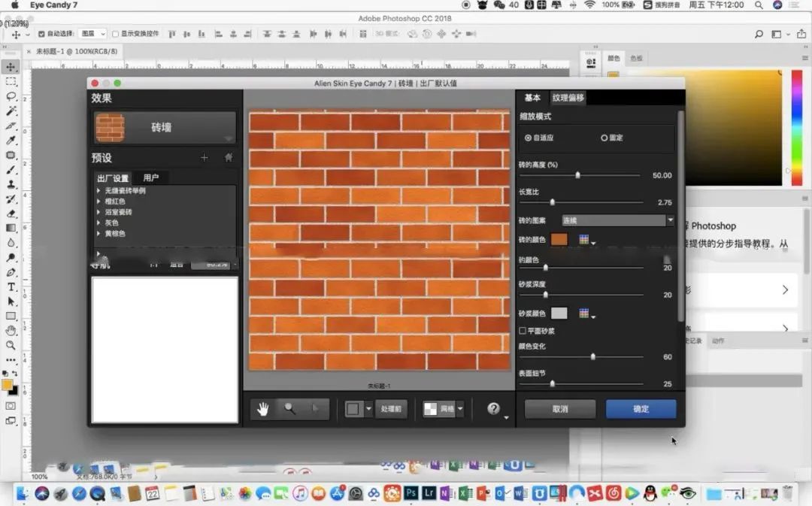The image size is (812, 506).
Task: Open color grid picker next to brick color
Action: pyautogui.click(x=584, y=240)
